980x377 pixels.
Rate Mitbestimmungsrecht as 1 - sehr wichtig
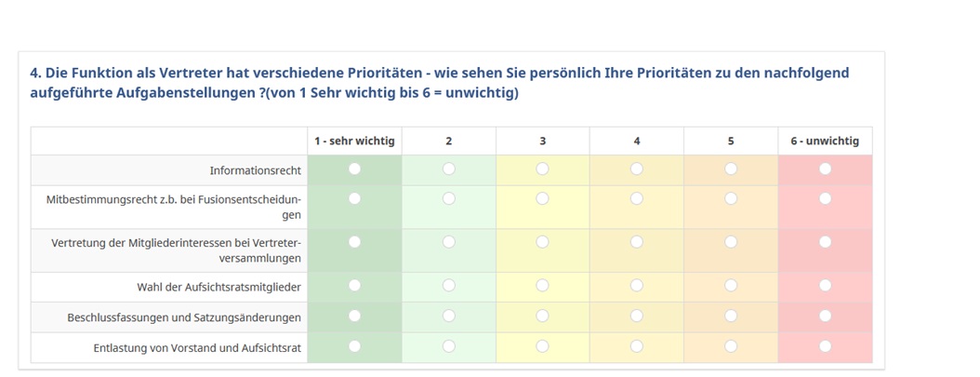354,198
